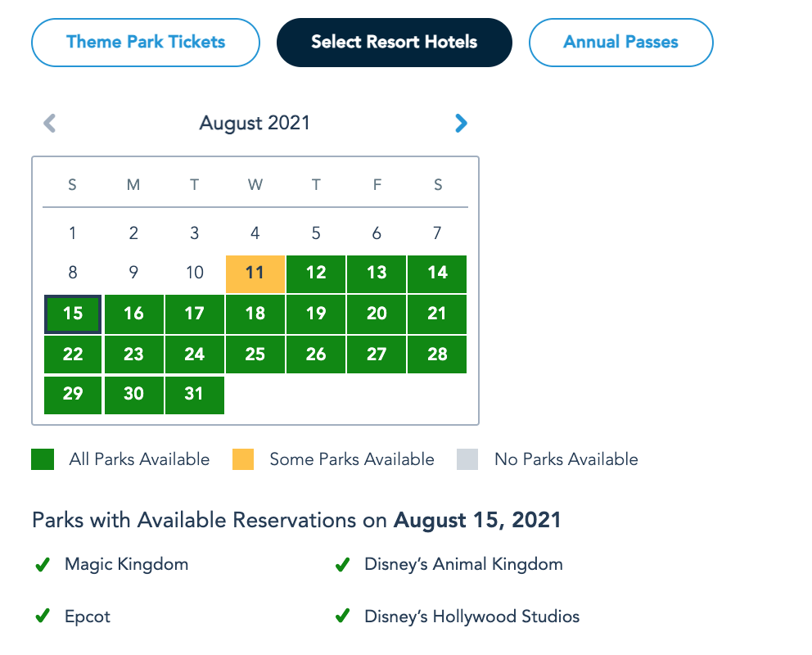Click the August 2021 month heading
Viewport: 812px width, 655px height.
click(x=255, y=124)
